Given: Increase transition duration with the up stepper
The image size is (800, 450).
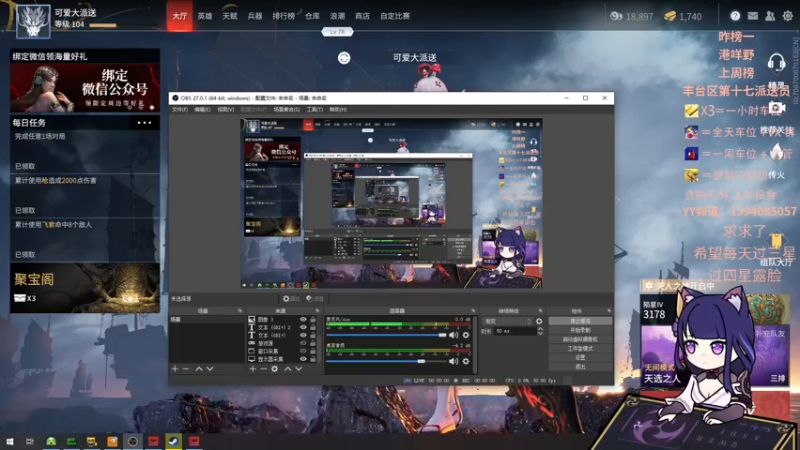Looking at the screenshot, I should (x=540, y=329).
